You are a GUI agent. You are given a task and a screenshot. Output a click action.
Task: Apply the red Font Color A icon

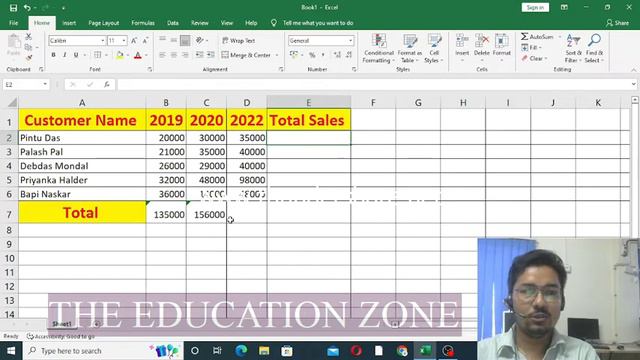(x=138, y=55)
